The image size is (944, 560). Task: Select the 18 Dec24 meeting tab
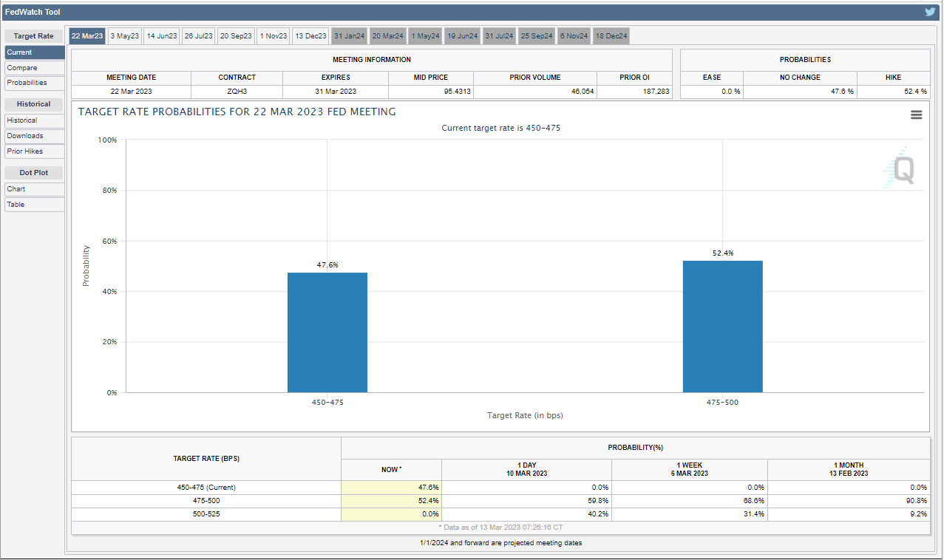(611, 35)
